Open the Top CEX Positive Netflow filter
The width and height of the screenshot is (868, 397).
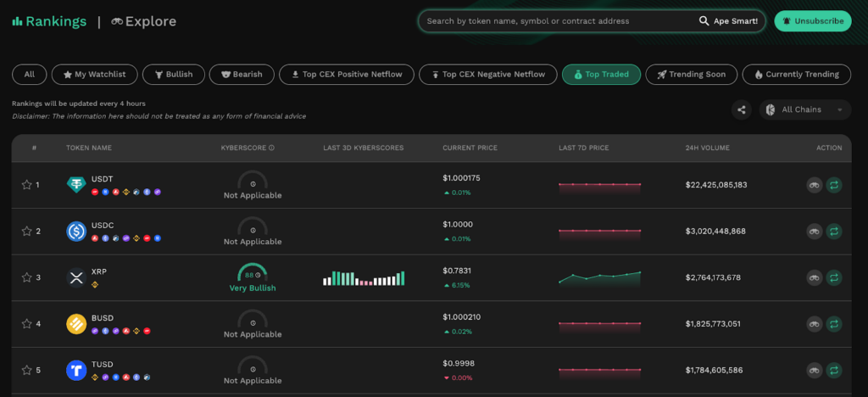coord(347,74)
